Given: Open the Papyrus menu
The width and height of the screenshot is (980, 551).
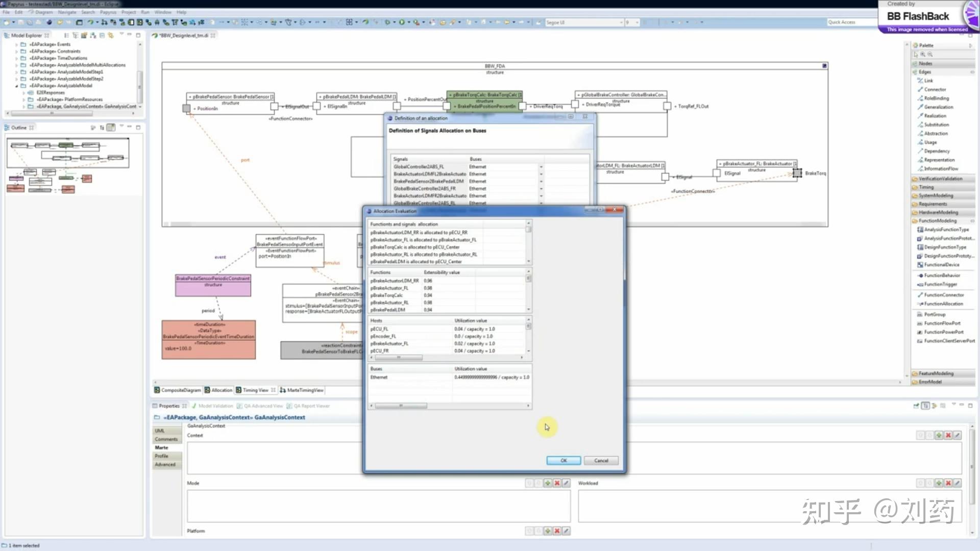Looking at the screenshot, I should click(108, 12).
